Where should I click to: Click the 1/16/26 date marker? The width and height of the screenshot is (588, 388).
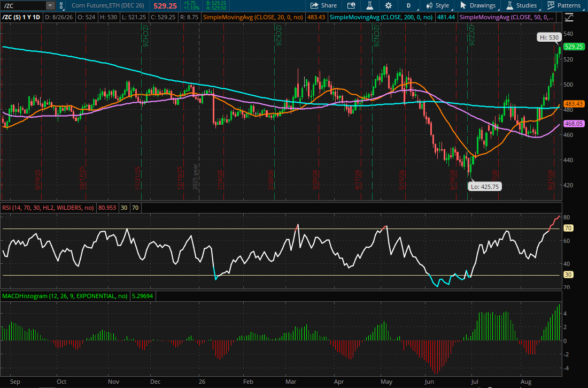point(220,179)
